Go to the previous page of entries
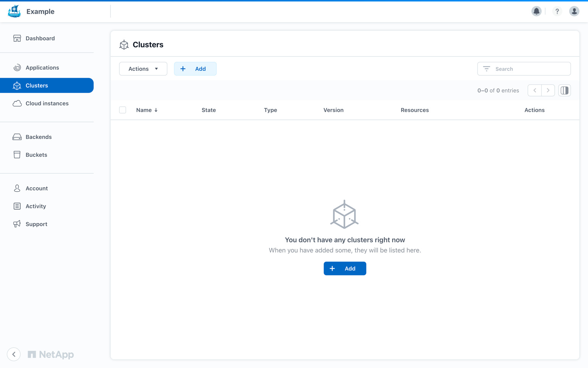Image resolution: width=588 pixels, height=368 pixels. pos(535,91)
